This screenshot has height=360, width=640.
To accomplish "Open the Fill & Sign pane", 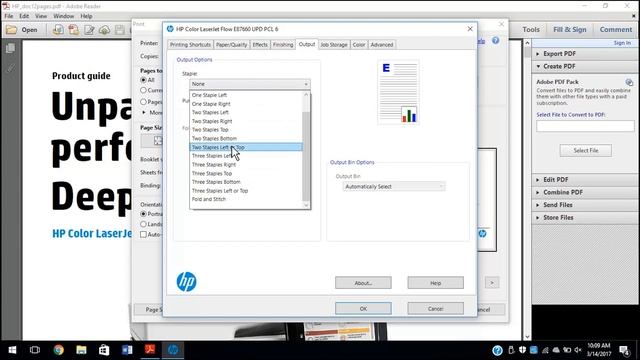I will (x=569, y=29).
